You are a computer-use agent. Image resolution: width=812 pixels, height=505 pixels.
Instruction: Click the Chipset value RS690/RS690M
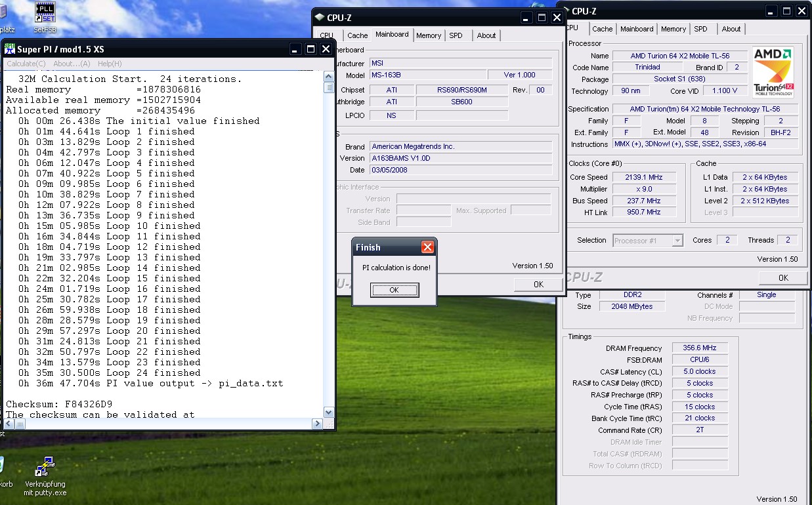click(x=462, y=90)
